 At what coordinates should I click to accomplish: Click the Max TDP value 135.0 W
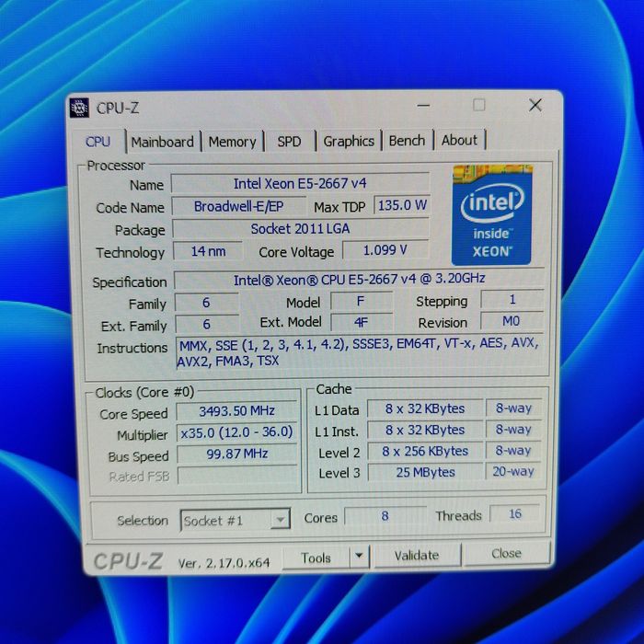(x=402, y=205)
